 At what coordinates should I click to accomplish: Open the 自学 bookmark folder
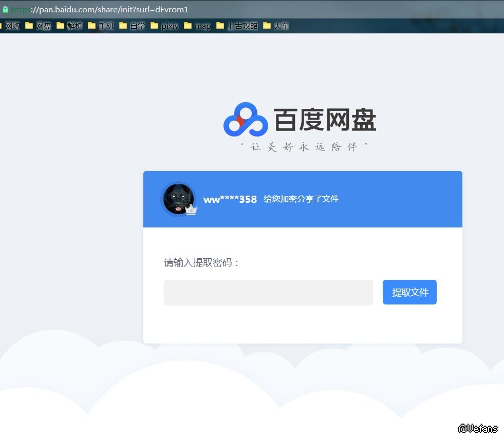[132, 26]
